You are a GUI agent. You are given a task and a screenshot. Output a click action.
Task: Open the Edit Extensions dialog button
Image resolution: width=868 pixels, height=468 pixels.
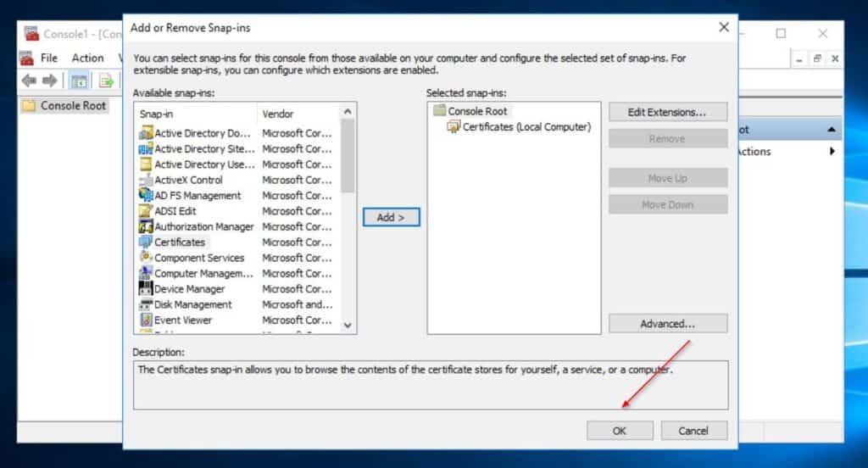(668, 112)
